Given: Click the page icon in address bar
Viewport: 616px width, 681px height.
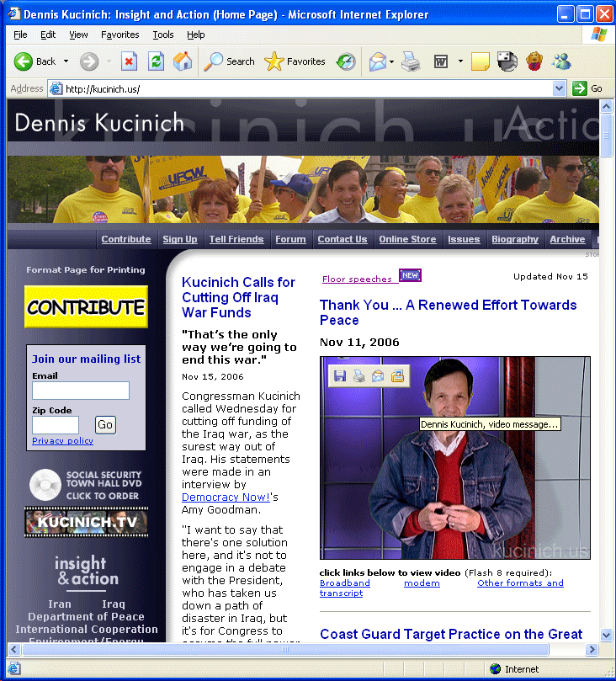Looking at the screenshot, I should [56, 89].
